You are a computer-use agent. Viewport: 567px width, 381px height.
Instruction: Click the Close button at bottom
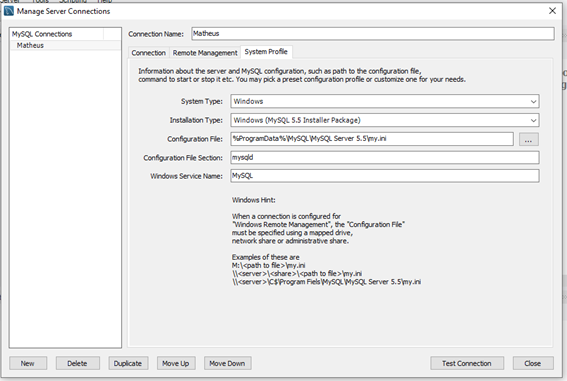[x=533, y=363]
